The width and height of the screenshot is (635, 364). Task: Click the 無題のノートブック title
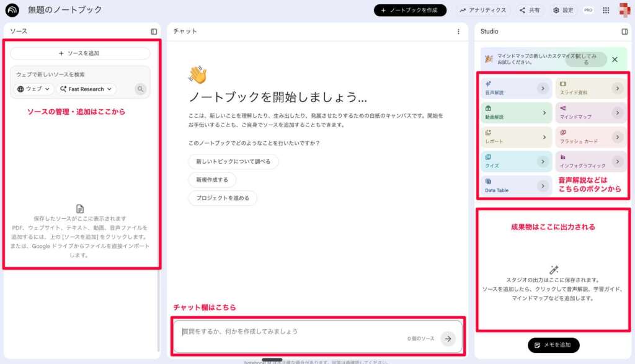click(64, 10)
